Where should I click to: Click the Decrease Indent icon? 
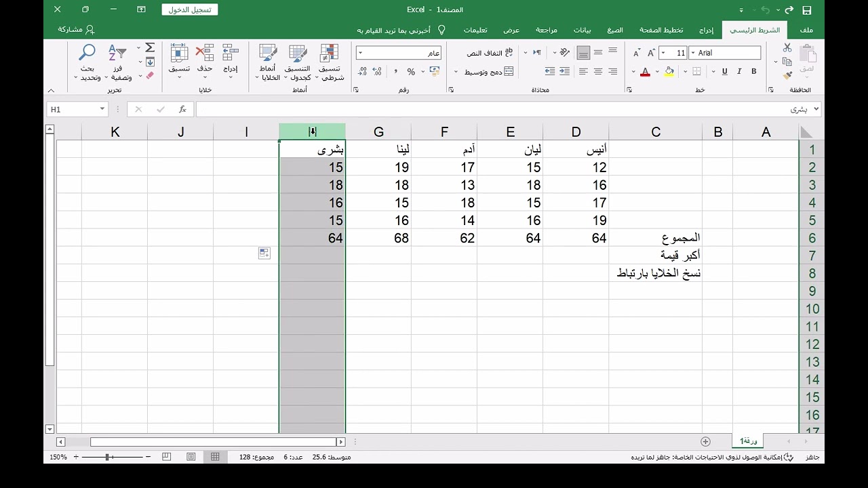(565, 71)
